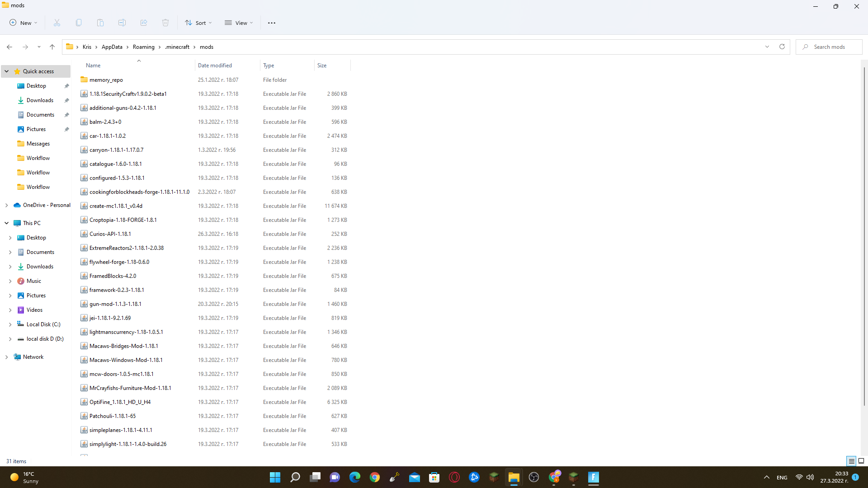Collapse the Quick access tree
868x488 pixels.
coord(7,71)
